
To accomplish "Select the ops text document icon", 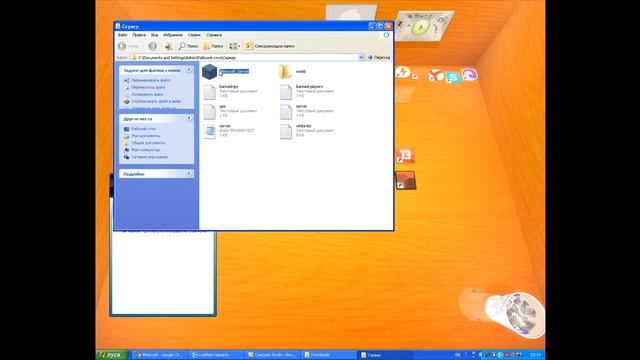I will tap(209, 112).
